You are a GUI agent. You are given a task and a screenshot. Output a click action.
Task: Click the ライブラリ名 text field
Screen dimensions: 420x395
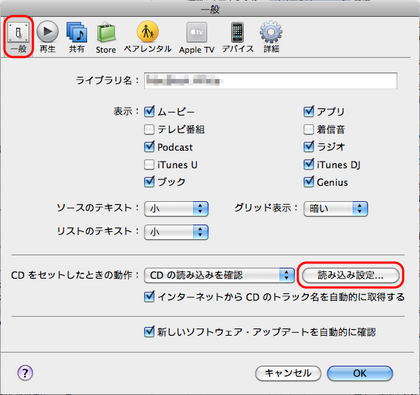(270, 80)
